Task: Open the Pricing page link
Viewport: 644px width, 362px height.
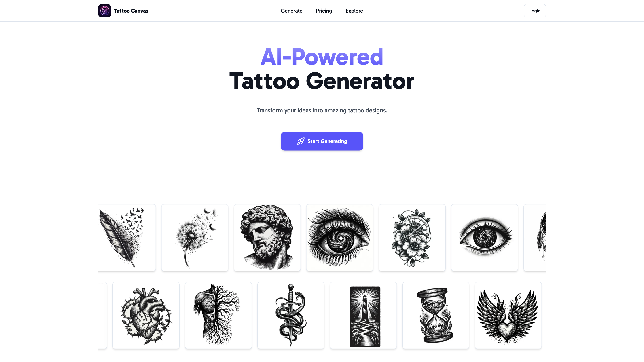Action: point(324,11)
